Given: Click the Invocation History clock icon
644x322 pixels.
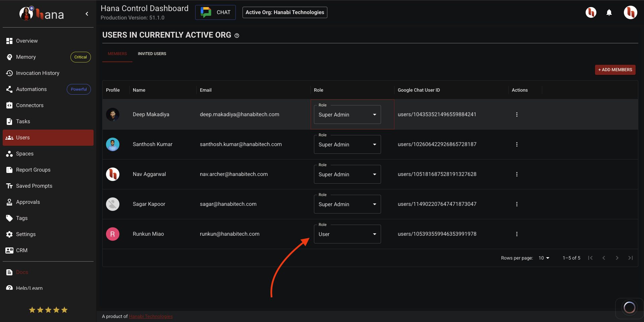Looking at the screenshot, I should (x=9, y=73).
